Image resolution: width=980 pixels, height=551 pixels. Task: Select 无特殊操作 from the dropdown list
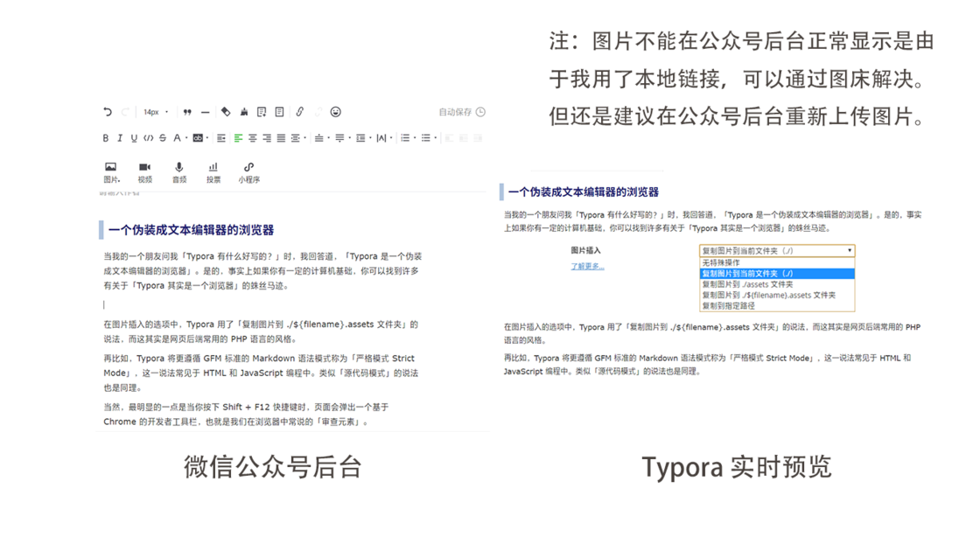[x=721, y=262]
